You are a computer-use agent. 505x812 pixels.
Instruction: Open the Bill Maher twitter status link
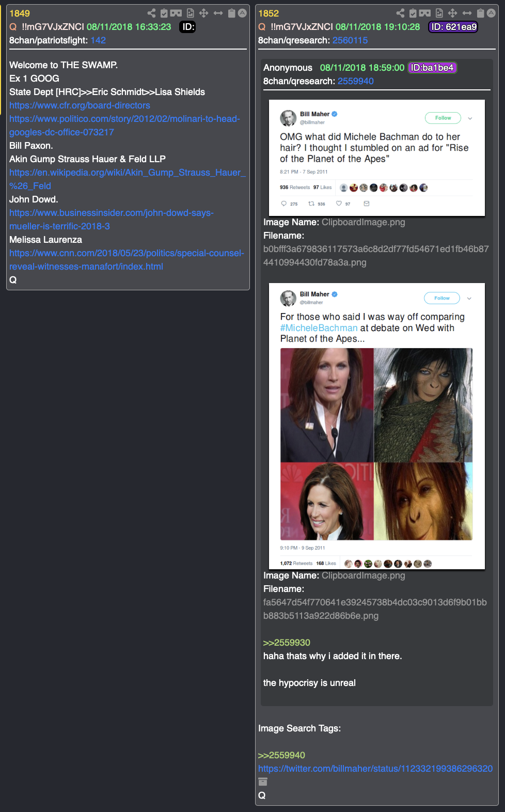pos(375,769)
